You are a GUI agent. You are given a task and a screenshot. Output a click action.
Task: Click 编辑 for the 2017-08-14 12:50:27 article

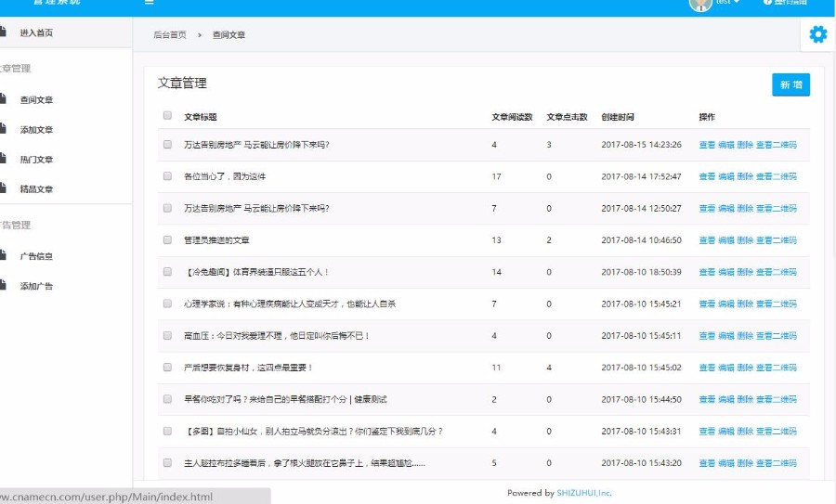click(726, 208)
